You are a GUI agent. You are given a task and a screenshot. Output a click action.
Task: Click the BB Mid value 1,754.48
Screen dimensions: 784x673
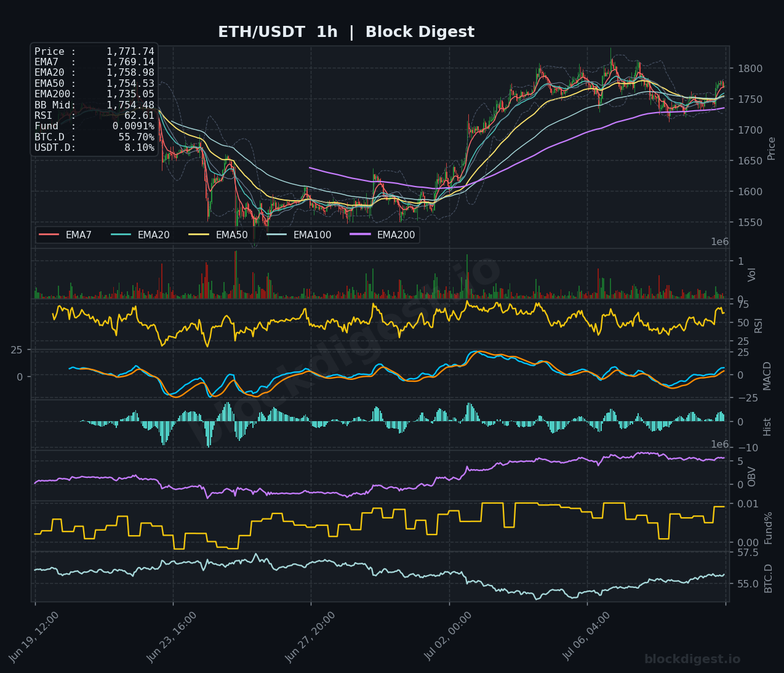click(130, 105)
